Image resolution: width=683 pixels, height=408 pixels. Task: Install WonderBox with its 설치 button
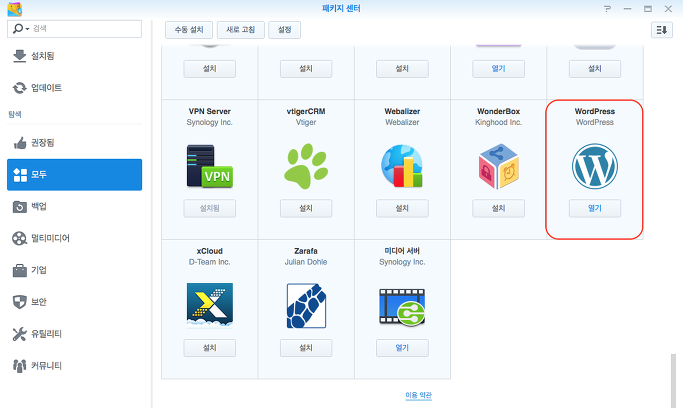point(498,208)
